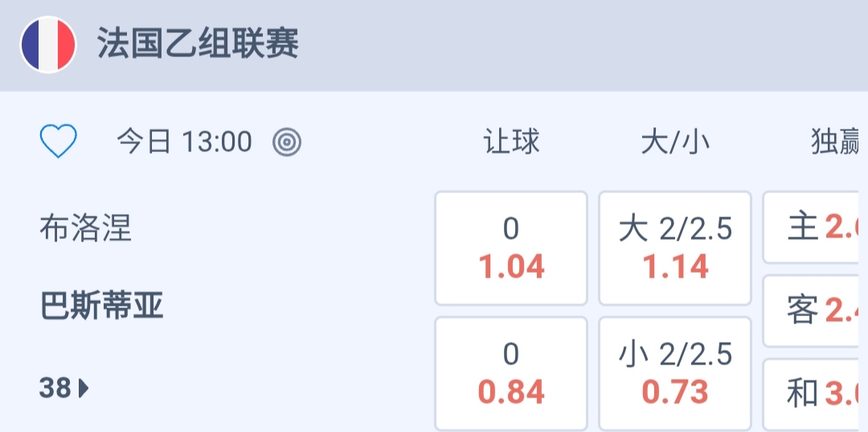Tap the target icon beside 13:00
The height and width of the screenshot is (432, 868).
(287, 142)
